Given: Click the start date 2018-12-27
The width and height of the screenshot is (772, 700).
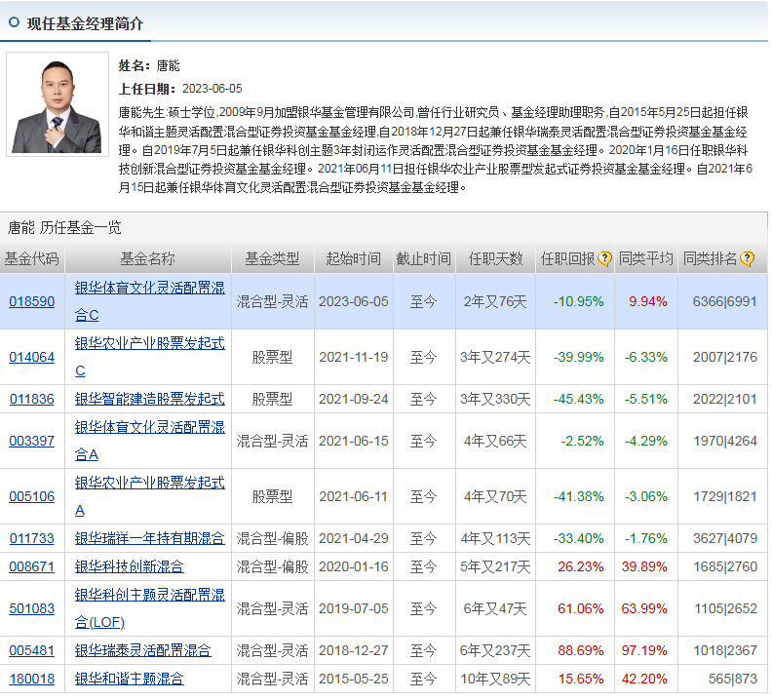Looking at the screenshot, I should pos(354,650).
